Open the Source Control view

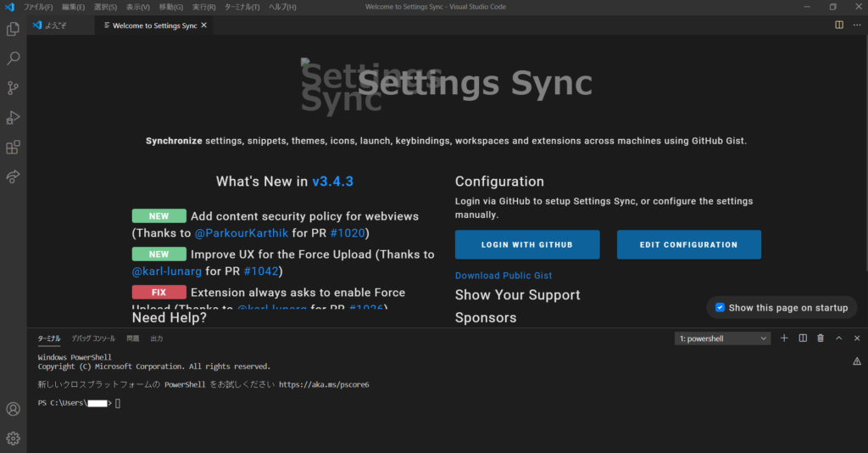(14, 88)
